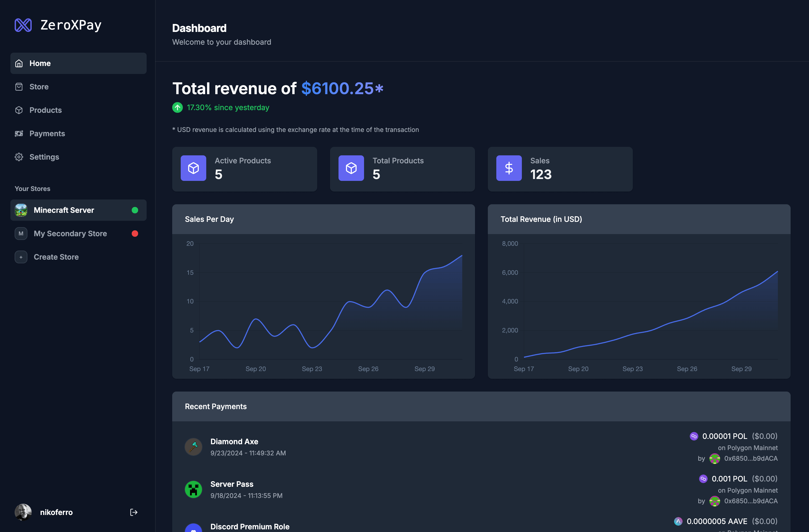The image size is (809, 532).
Task: Open the Settings page
Action: (x=79, y=157)
